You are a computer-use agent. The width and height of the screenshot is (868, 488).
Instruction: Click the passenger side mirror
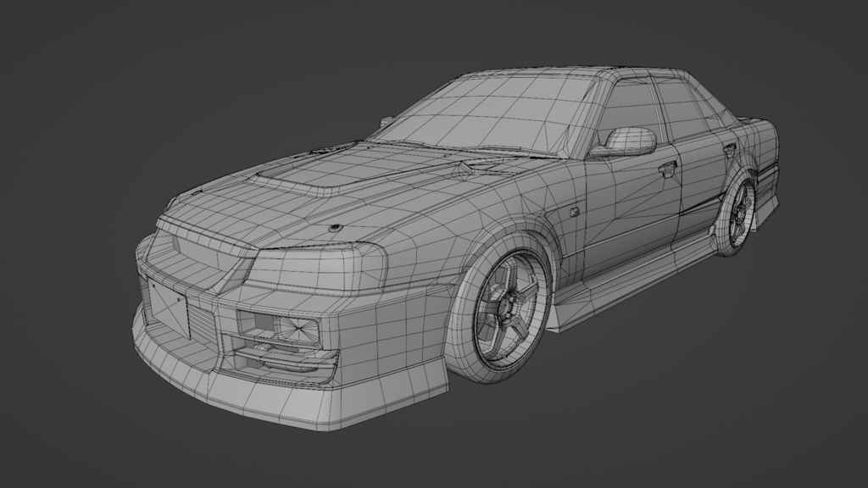(x=626, y=139)
